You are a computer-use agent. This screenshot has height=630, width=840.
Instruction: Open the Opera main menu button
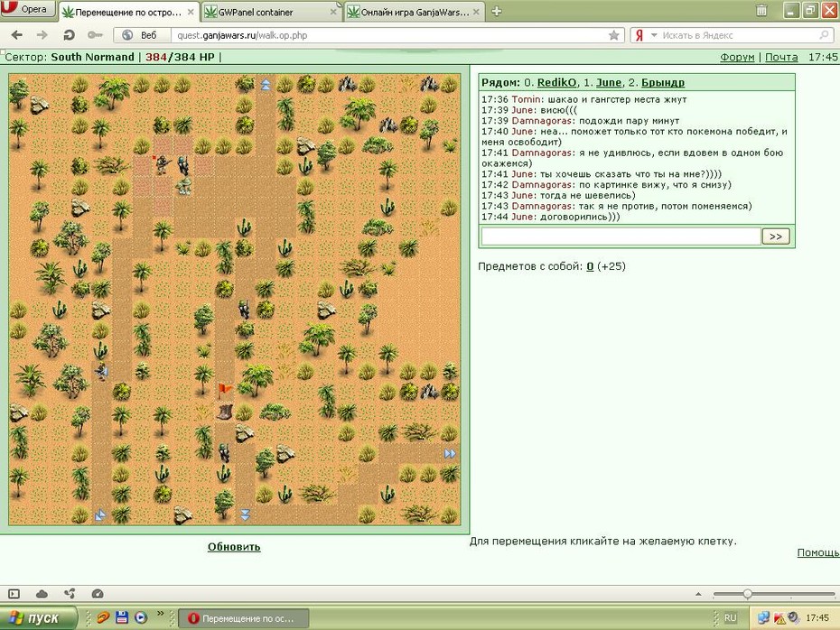point(27,8)
